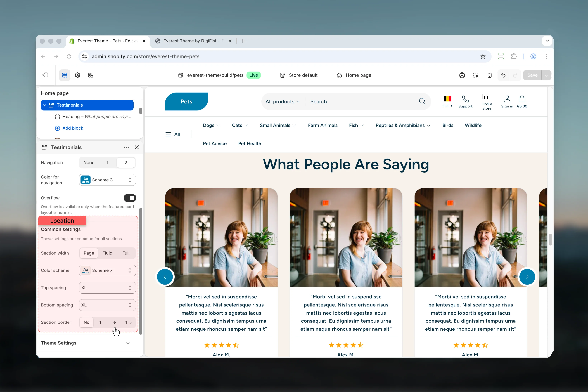This screenshot has width=588, height=392.
Task: Set Navigation to 1
Action: (x=107, y=162)
